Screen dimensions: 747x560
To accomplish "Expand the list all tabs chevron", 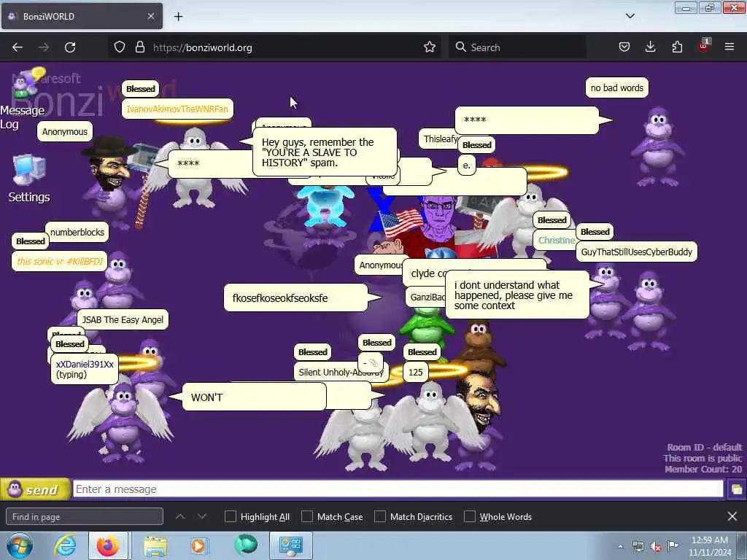I will tap(630, 16).
